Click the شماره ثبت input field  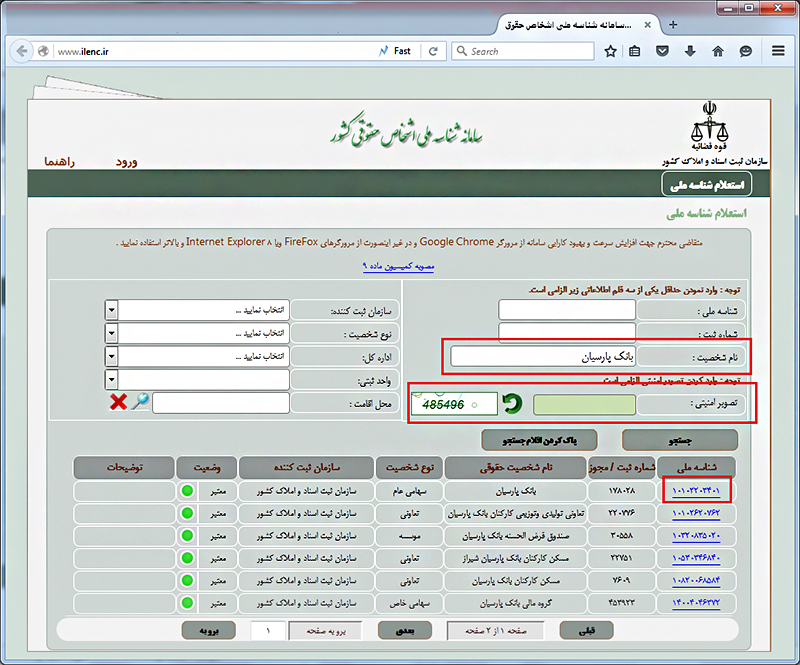pos(567,332)
